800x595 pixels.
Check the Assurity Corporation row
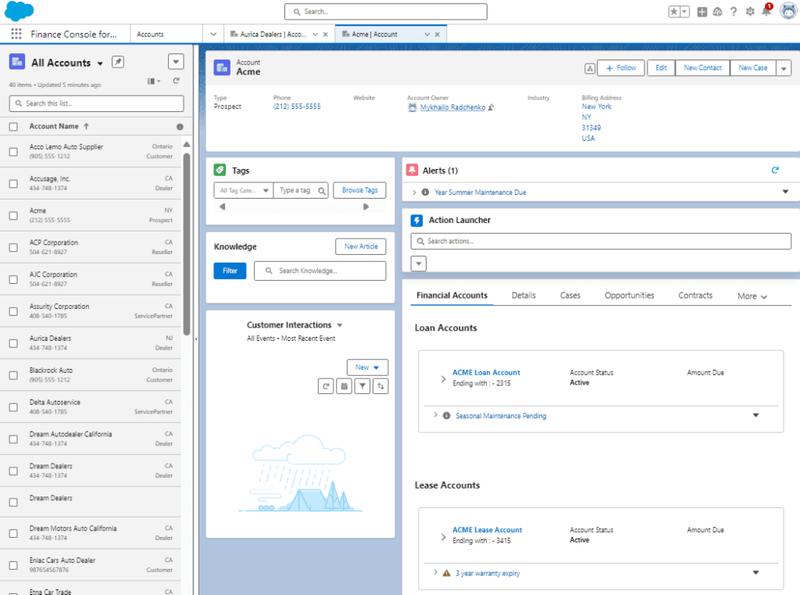click(x=13, y=311)
